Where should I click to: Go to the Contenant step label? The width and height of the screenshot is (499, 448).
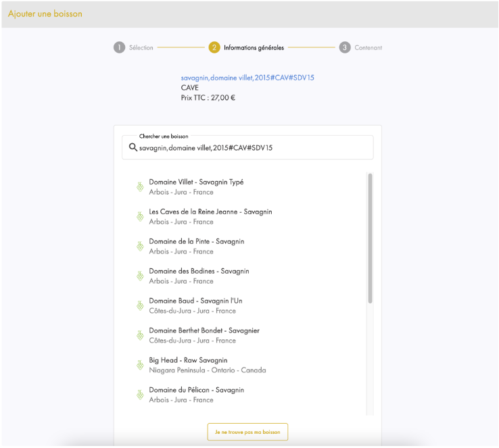click(369, 48)
